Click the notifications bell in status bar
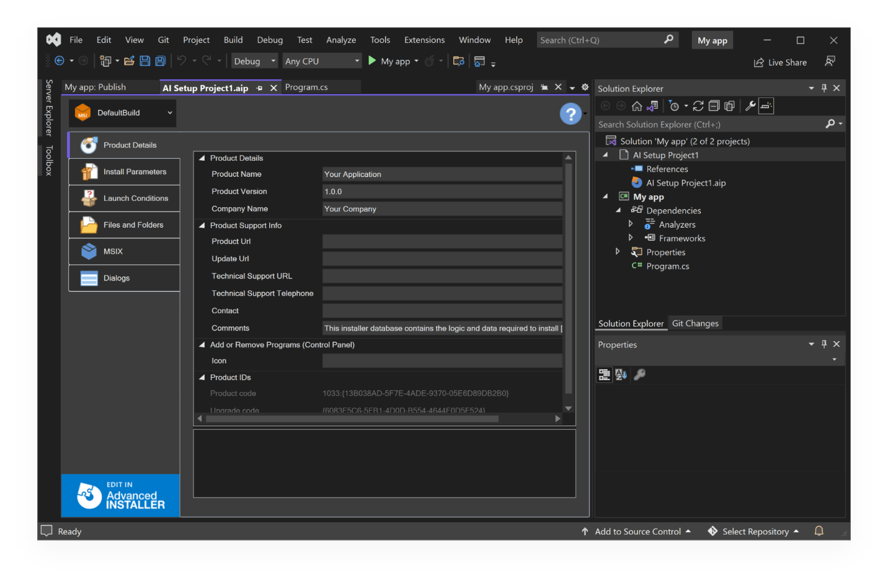Viewport: 888px width, 588px height. (819, 531)
